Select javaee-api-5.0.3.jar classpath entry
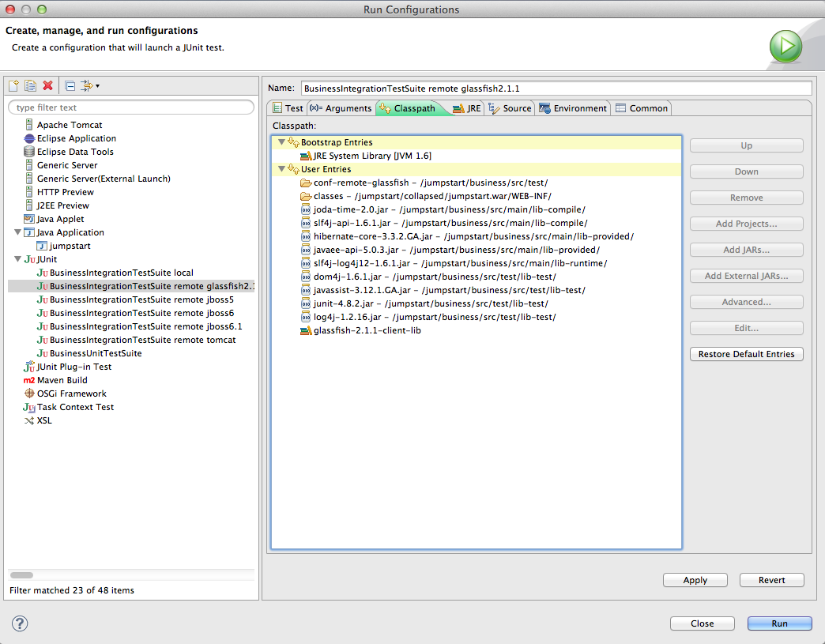Image resolution: width=825 pixels, height=644 pixels. coord(450,250)
